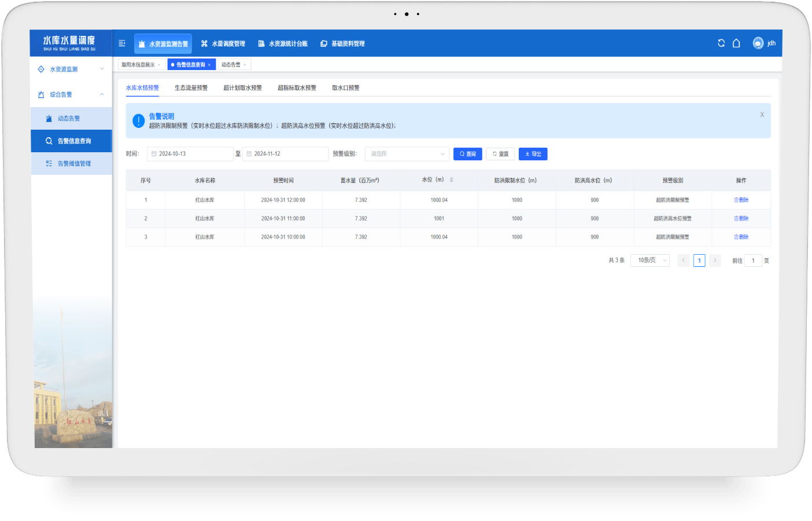This screenshot has height=521, width=812.
Task: Expand the 水资源监测 sidebar group
Action: click(x=71, y=69)
